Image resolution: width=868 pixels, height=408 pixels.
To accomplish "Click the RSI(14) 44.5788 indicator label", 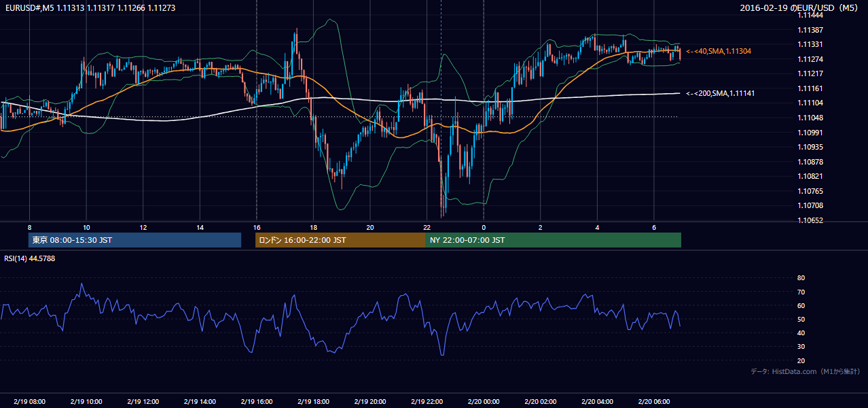I will [x=30, y=258].
